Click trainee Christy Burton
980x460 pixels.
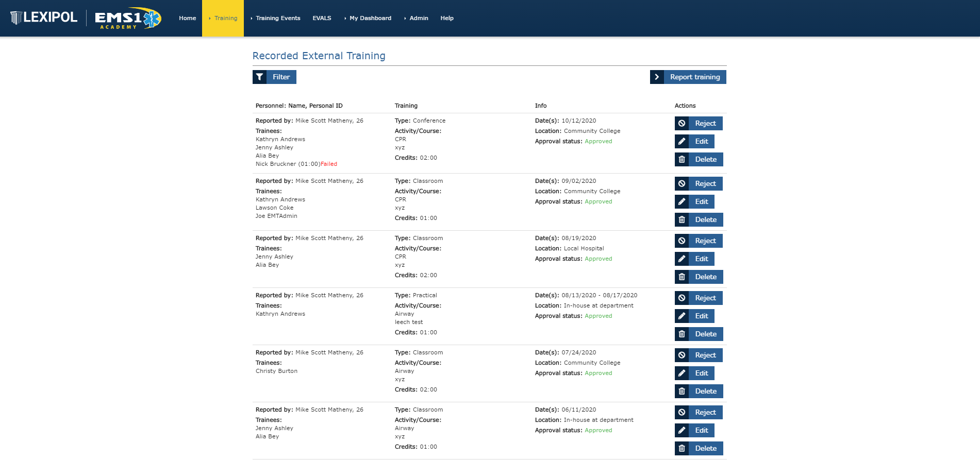(276, 371)
